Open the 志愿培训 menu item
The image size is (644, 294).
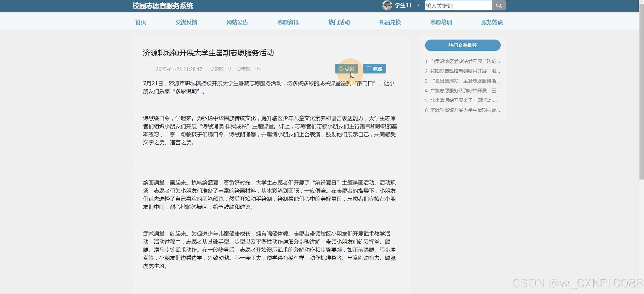point(441,22)
